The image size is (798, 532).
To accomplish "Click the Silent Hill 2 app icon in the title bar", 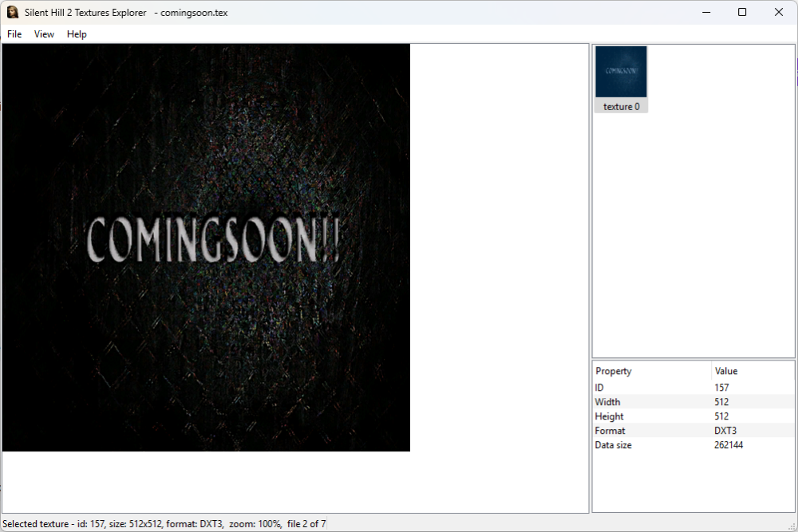I will (12, 12).
